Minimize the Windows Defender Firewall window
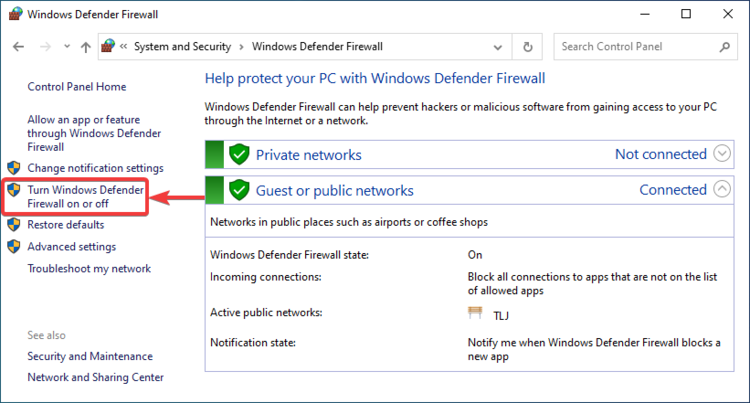 [x=645, y=14]
